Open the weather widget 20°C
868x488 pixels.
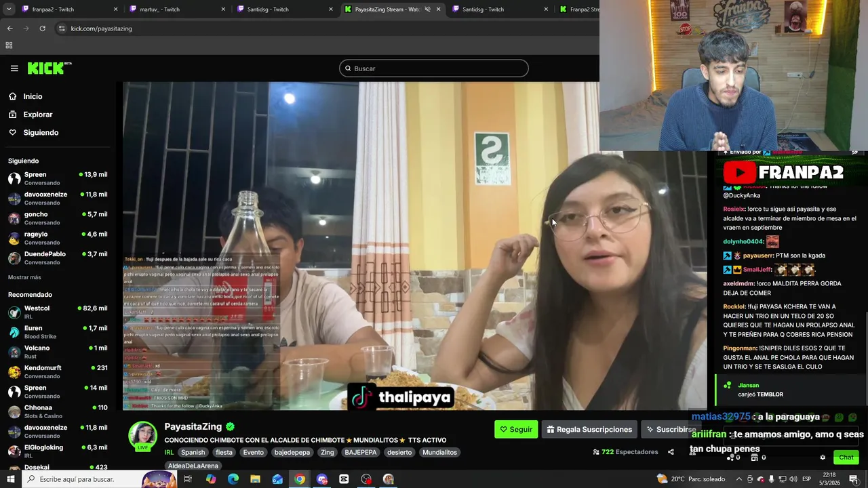[692, 479]
